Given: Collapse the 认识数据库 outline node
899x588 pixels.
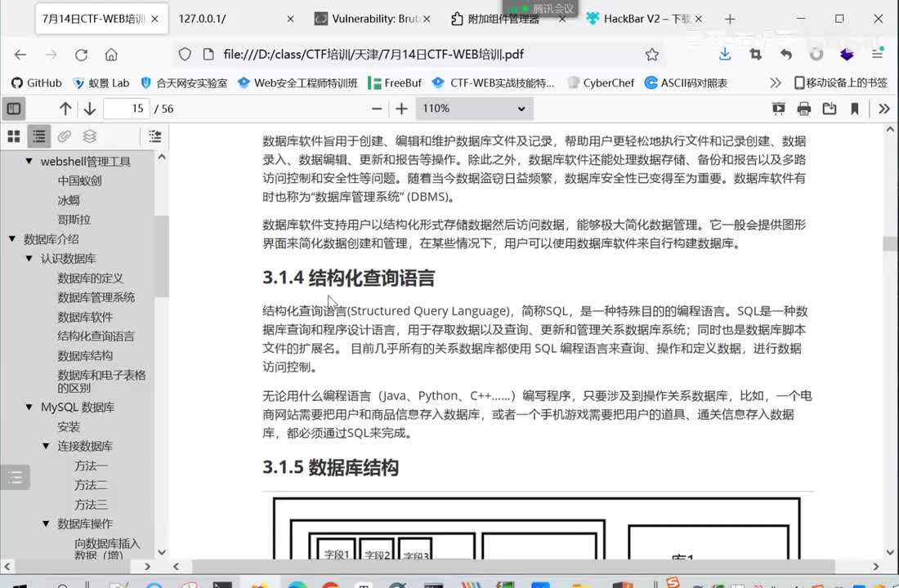Looking at the screenshot, I should click(x=29, y=258).
